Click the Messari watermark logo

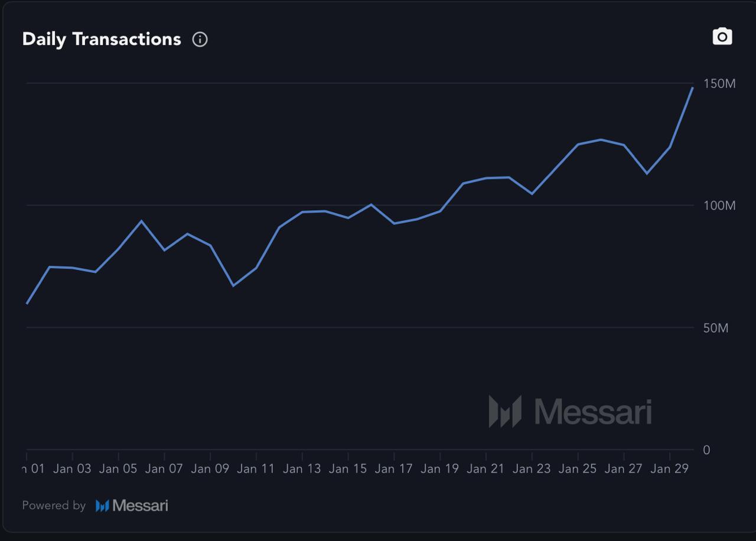point(570,412)
